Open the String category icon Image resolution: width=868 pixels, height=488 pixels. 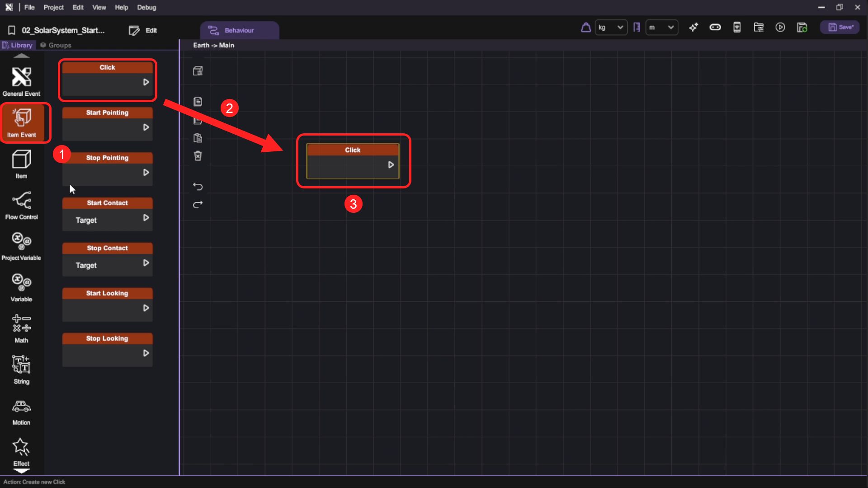point(21,370)
